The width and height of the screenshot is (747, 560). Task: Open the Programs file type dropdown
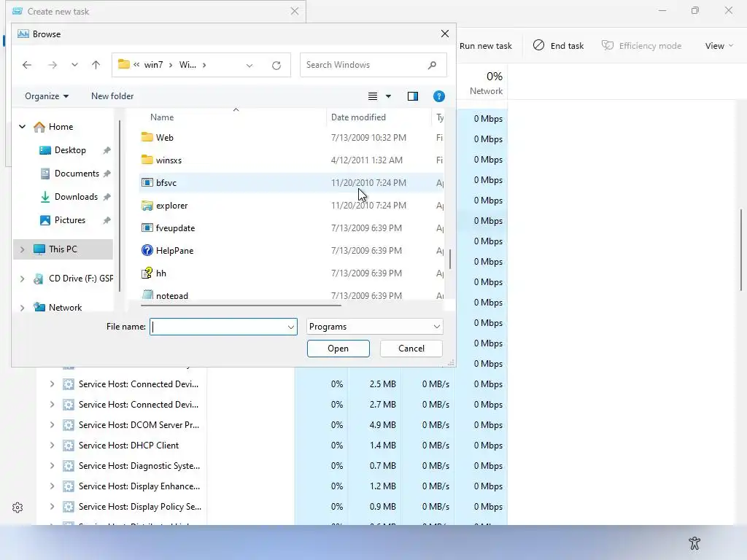click(374, 327)
